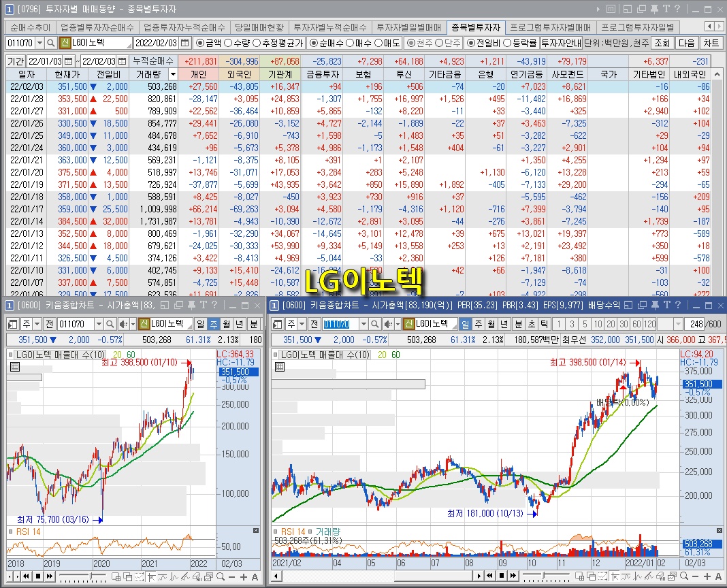The width and height of the screenshot is (727, 588).
Task: Expand the 거래량 column dropdown arrow
Action: tap(173, 74)
